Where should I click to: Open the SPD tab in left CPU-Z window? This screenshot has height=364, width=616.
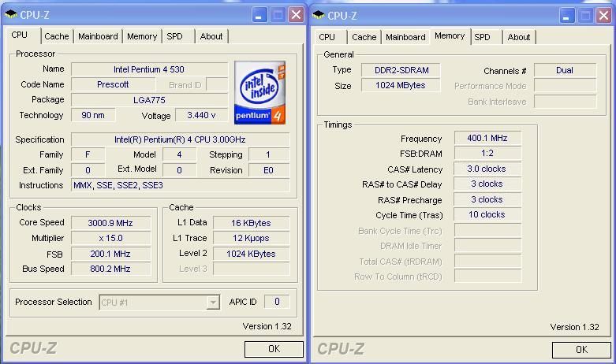coord(175,36)
